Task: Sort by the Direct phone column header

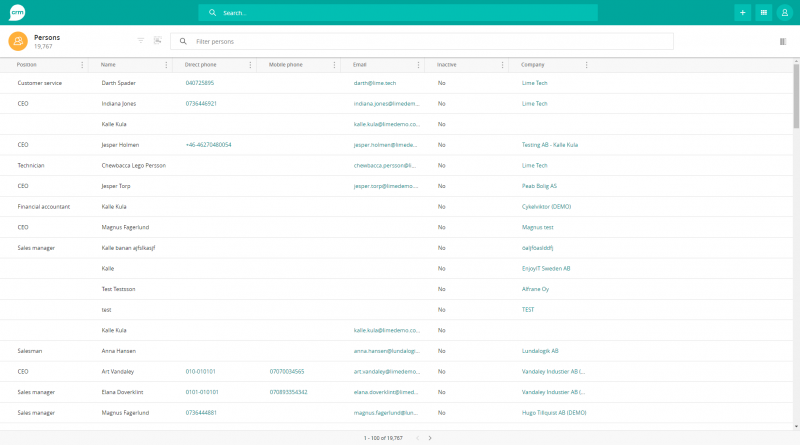Action: [x=200, y=65]
